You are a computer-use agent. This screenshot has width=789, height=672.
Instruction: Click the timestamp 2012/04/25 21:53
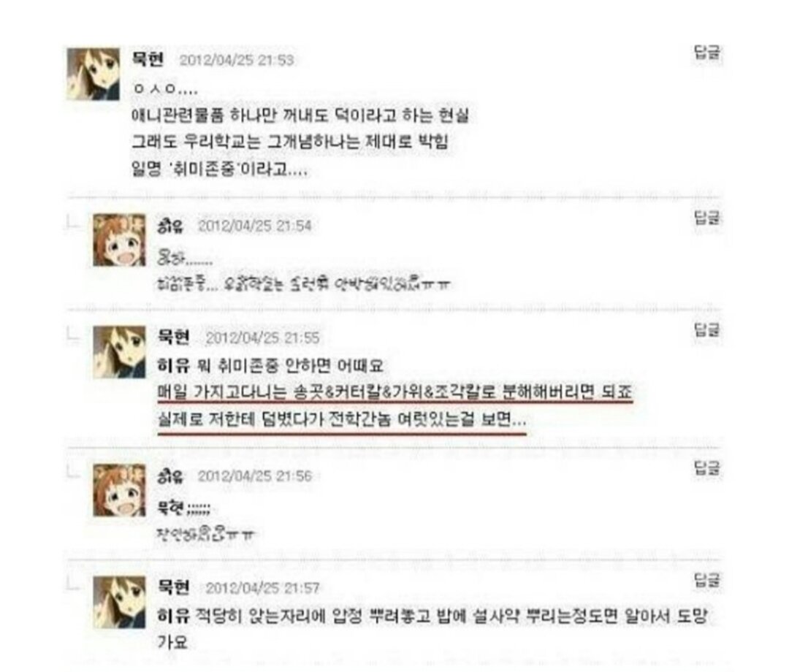coord(237,60)
